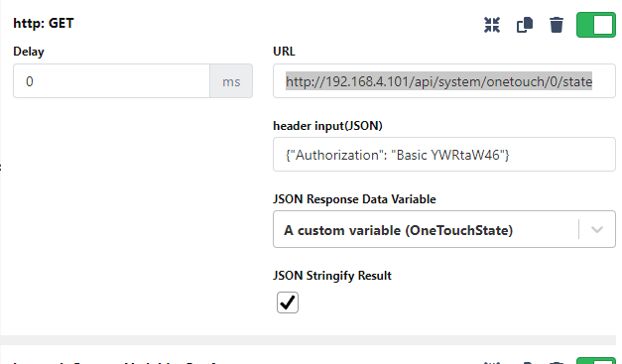Duplicate the next action at the bottom
622x364 pixels.
click(525, 362)
